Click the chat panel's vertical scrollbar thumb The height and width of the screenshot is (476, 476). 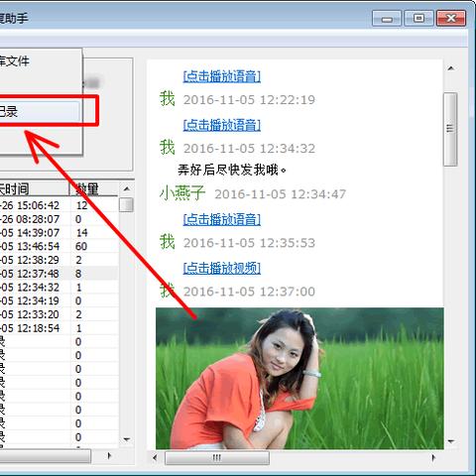450,129
